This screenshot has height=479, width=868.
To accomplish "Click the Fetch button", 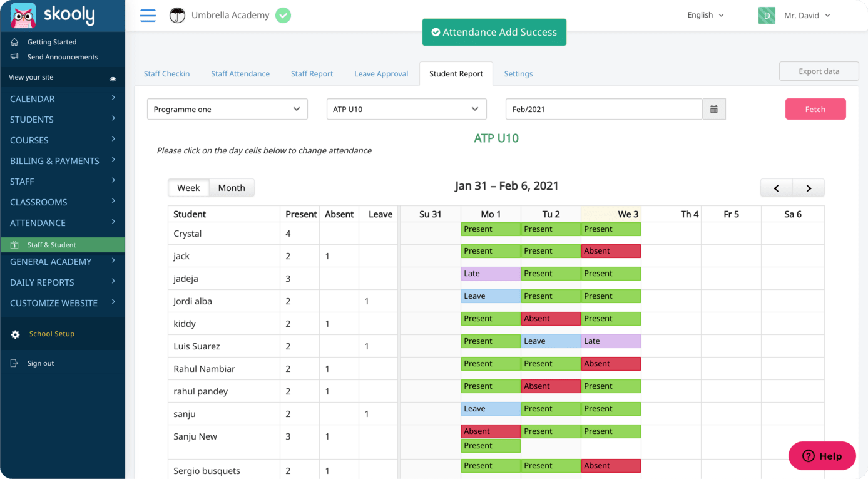I will (815, 109).
